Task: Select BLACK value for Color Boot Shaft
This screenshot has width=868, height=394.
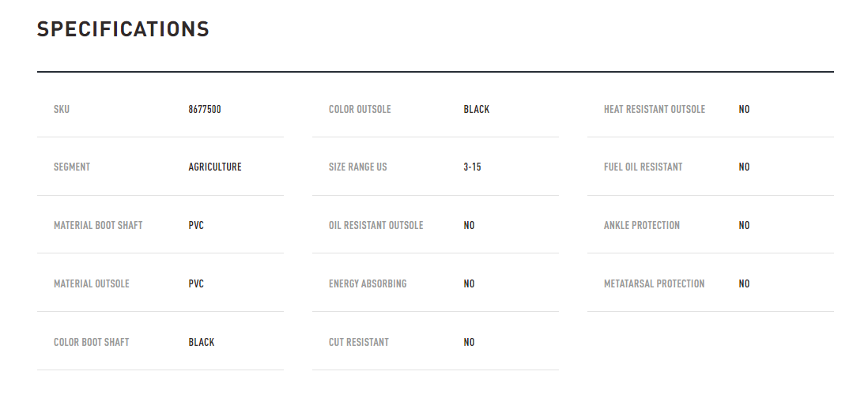Action: click(x=202, y=342)
